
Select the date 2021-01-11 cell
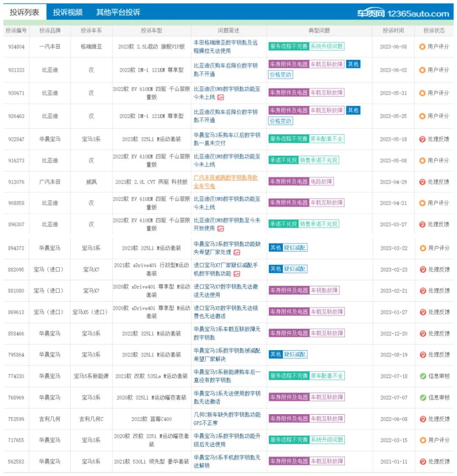pyautogui.click(x=394, y=462)
